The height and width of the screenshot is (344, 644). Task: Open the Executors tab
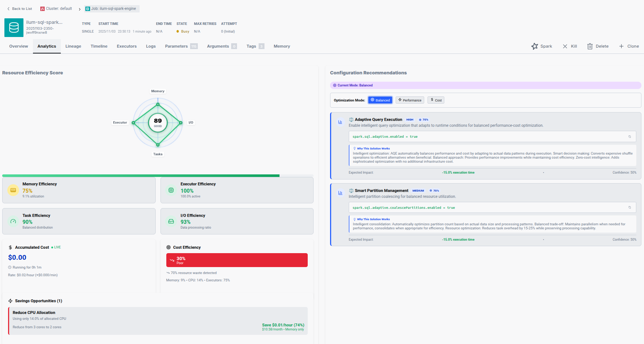pyautogui.click(x=126, y=46)
